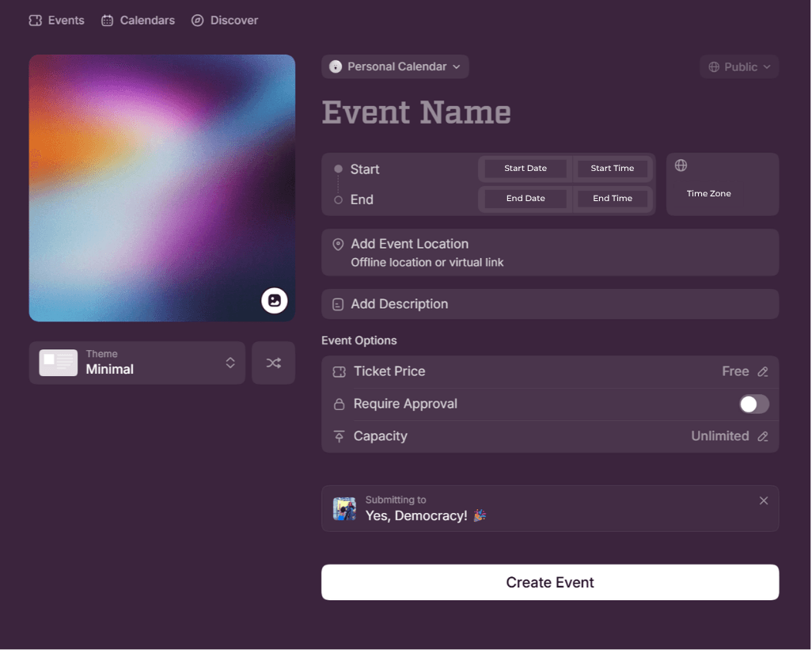812x650 pixels.
Task: Click the Require Approval lock icon
Action: coord(340,404)
